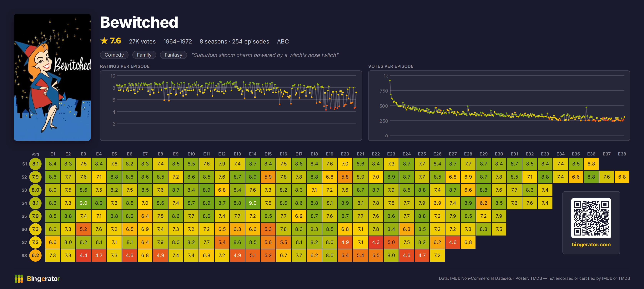
Task: Select the Fantasy genre tag
Action: (173, 55)
